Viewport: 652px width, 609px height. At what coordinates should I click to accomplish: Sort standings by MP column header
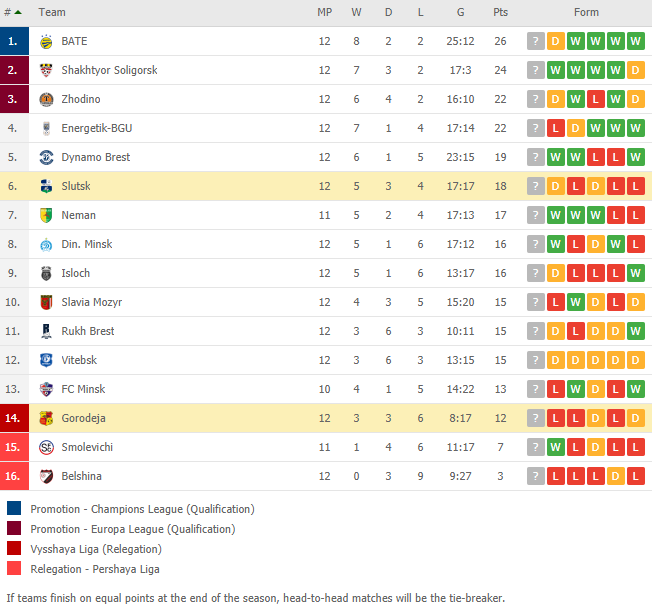(325, 12)
